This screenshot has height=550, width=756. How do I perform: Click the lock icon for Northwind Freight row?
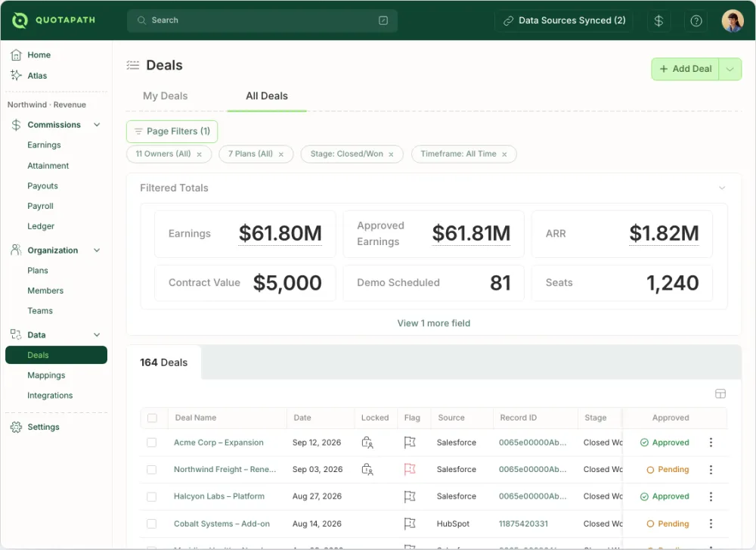[367, 470]
